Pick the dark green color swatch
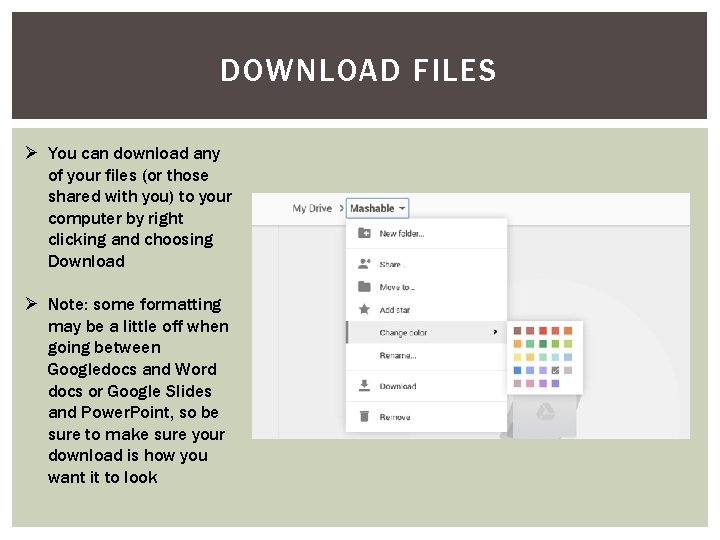Image resolution: width=720 pixels, height=540 pixels. point(543,344)
